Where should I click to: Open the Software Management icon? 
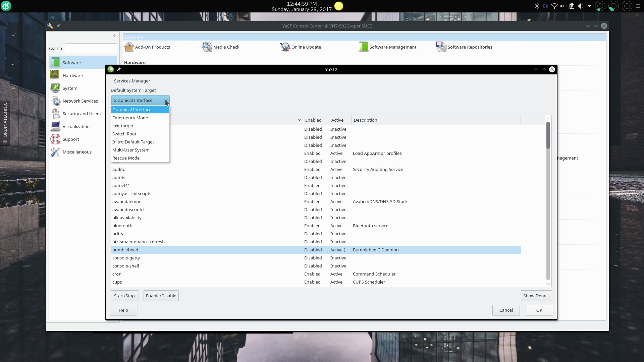pos(363,47)
